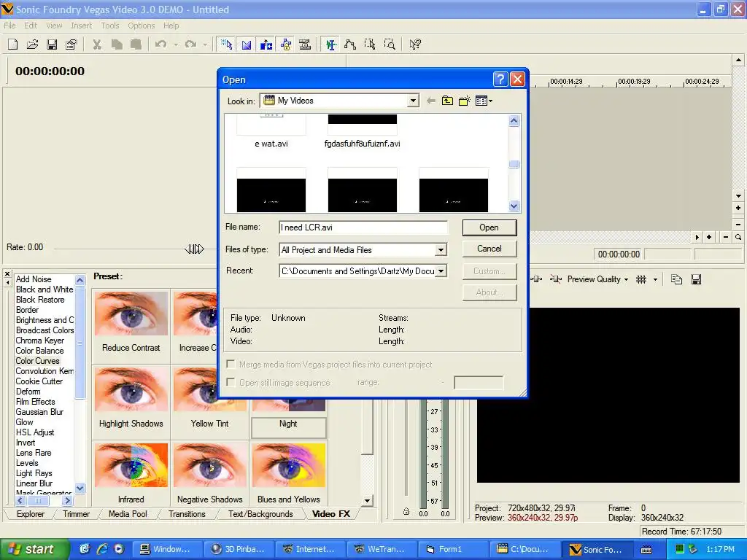Click the Redo arrow icon

[190, 44]
